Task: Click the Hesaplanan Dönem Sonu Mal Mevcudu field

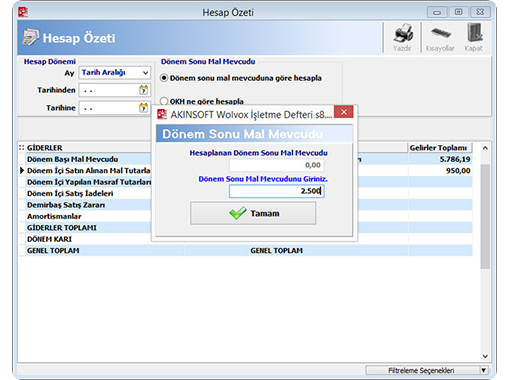Action: 277,165
